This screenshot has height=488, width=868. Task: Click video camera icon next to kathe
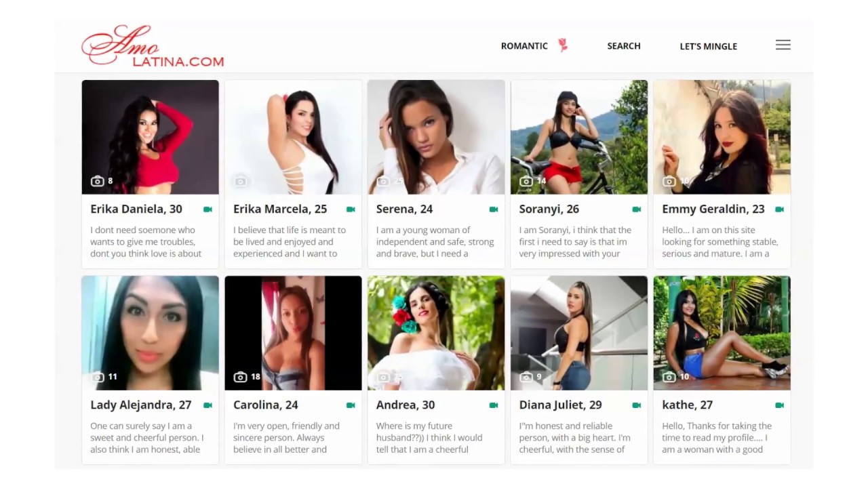(780, 405)
